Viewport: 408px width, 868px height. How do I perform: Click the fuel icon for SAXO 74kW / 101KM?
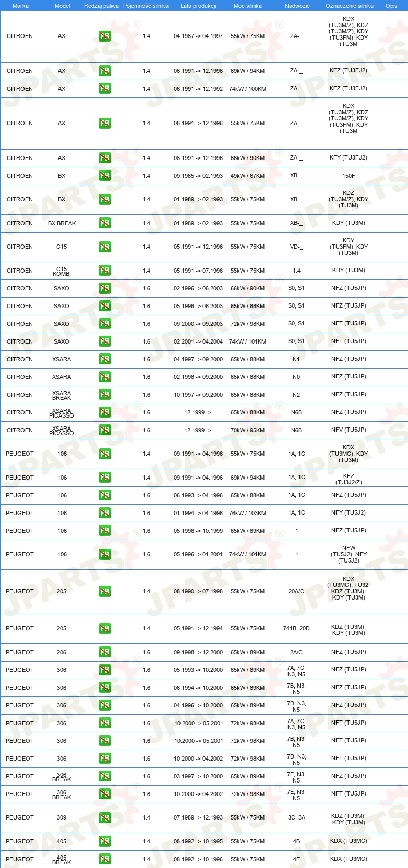[x=105, y=341]
